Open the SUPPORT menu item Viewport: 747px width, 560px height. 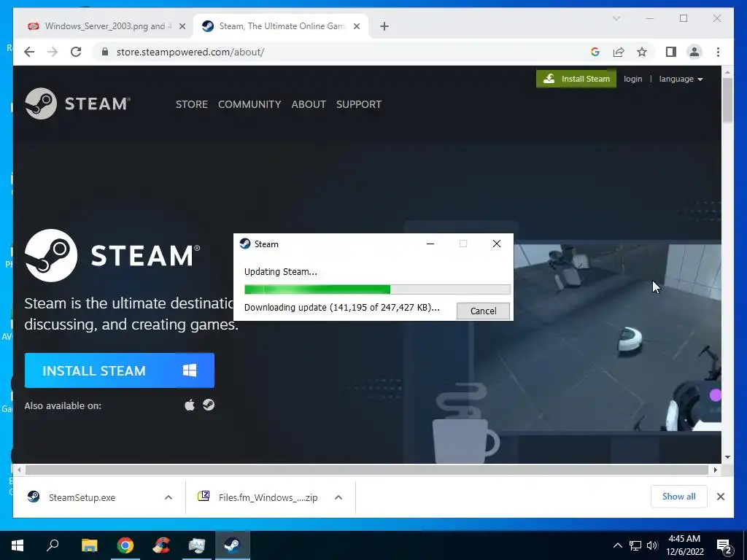coord(359,104)
